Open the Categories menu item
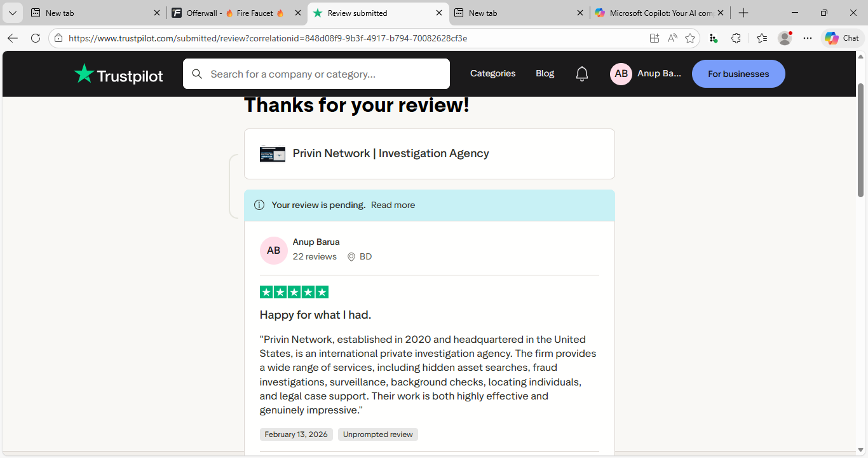This screenshot has width=868, height=458. coord(492,74)
